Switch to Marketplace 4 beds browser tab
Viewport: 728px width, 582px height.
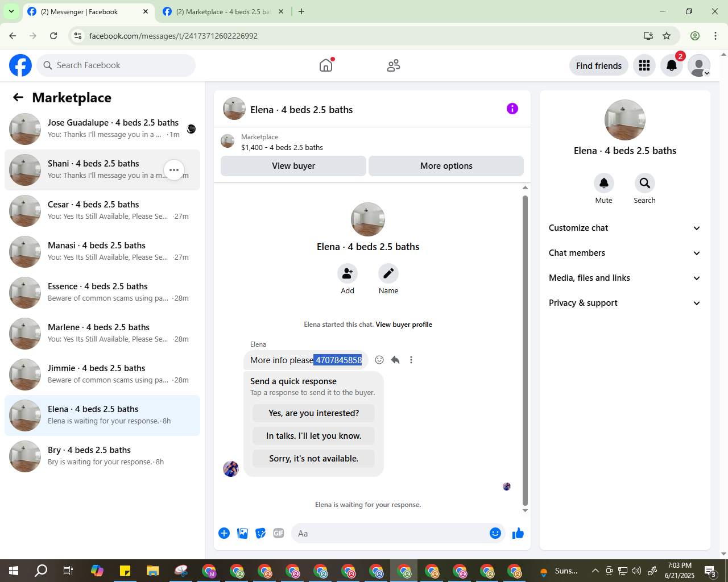pyautogui.click(x=223, y=12)
